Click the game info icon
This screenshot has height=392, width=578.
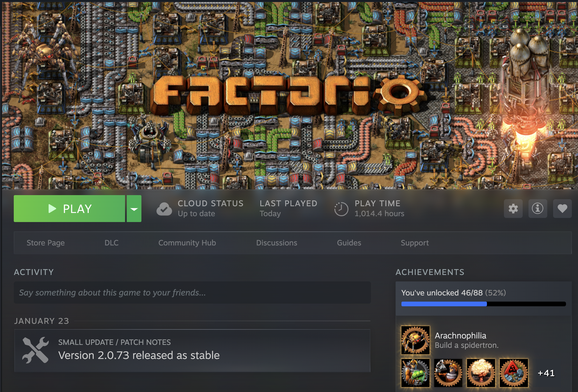[x=538, y=209]
